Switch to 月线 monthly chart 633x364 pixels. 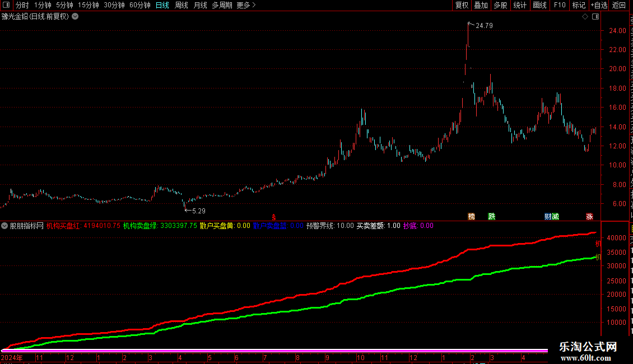200,5
